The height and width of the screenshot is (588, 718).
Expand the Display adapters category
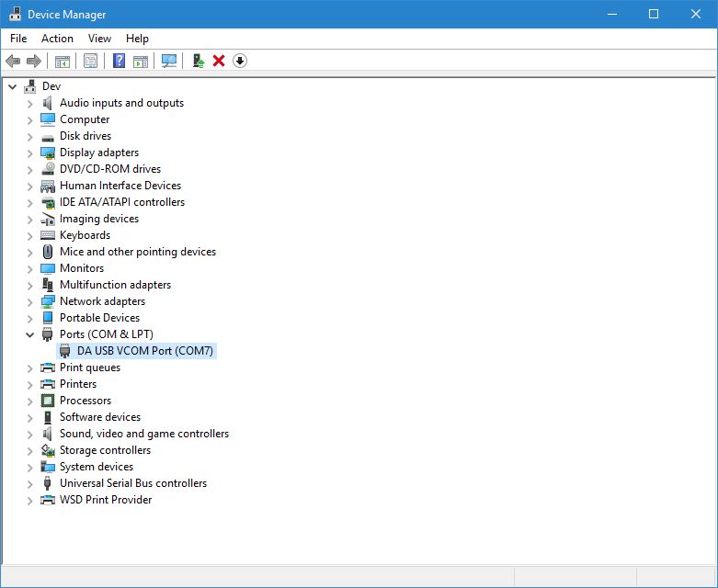[x=29, y=153]
